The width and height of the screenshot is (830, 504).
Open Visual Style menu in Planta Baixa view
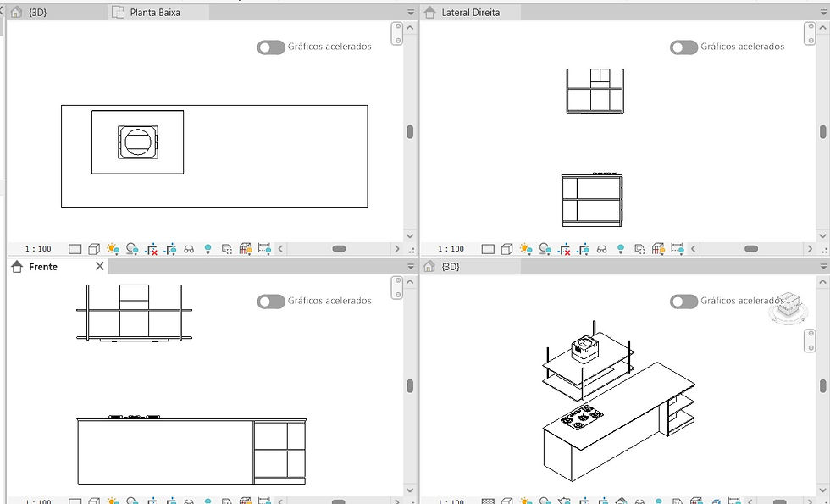(94, 249)
